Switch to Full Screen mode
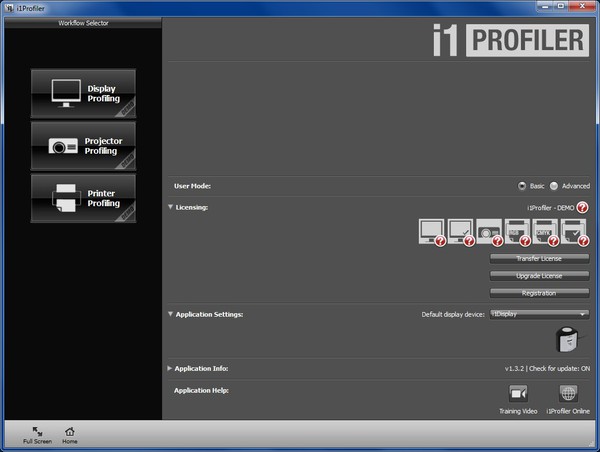 point(37,436)
